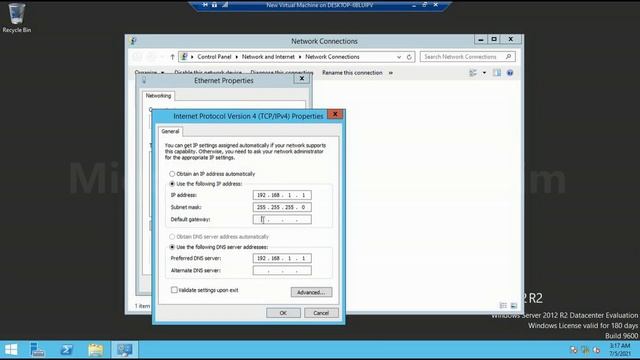Select the Network Connections taskbar item
Image resolution: width=640 pixels, height=360 pixels.
(124, 350)
